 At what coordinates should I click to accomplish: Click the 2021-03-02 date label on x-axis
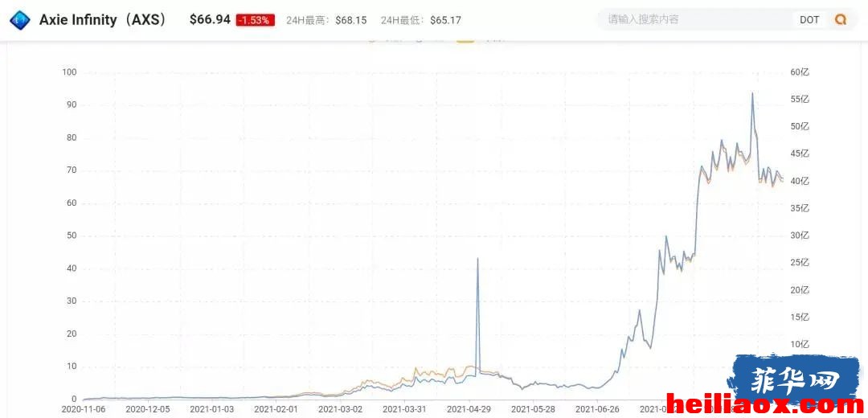point(340,408)
